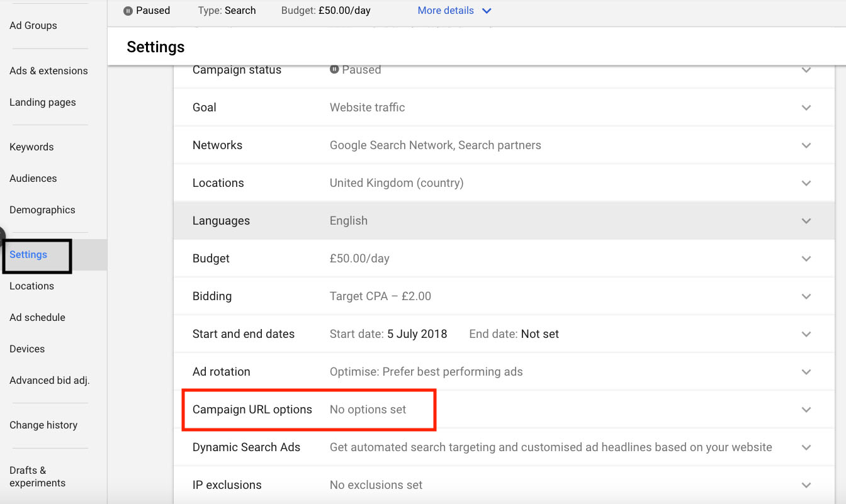Click the IP exclusions label
The image size is (846, 504).
tap(227, 485)
